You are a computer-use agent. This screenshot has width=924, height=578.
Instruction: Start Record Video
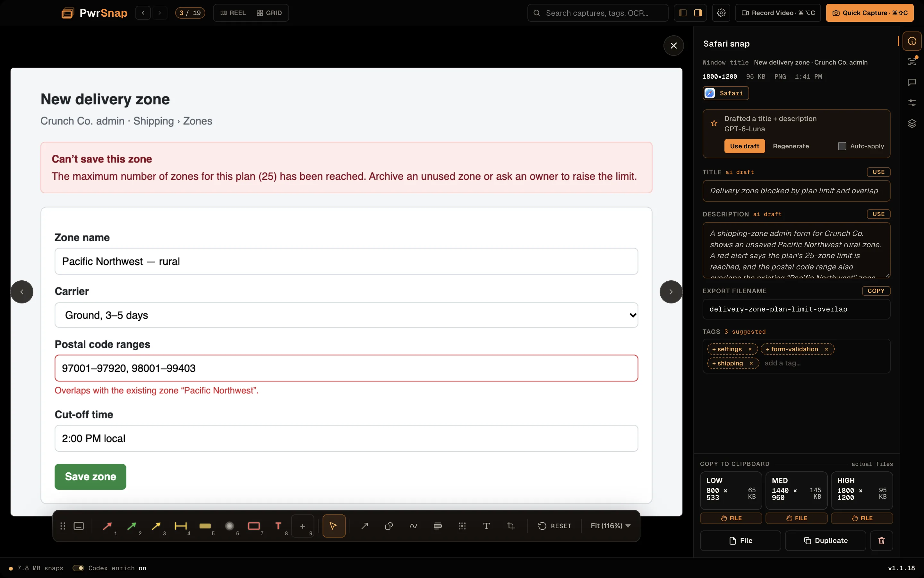(778, 13)
